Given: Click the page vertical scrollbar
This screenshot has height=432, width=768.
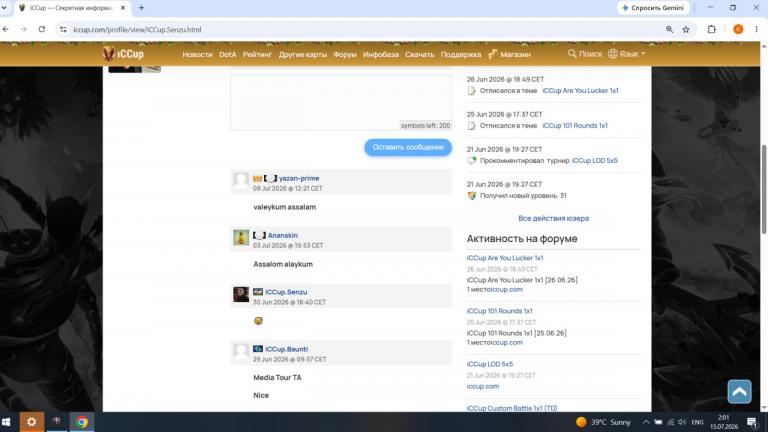Looking at the screenshot, I should [x=764, y=190].
